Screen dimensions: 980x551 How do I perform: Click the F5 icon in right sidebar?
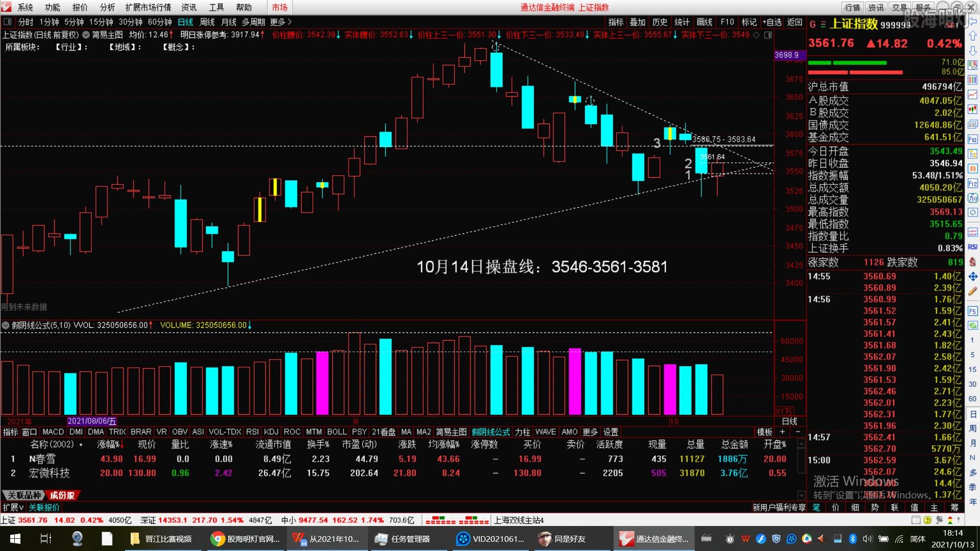tap(972, 310)
